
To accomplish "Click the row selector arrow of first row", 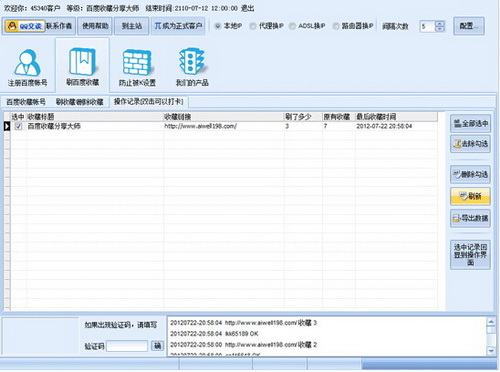I will pyautogui.click(x=7, y=126).
